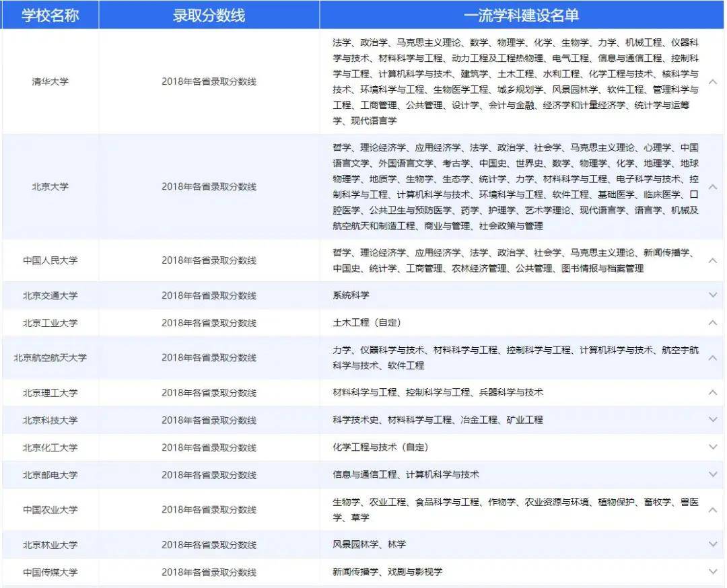Expand 北京科技大学 row chevron
This screenshot has width=727, height=588.
click(713, 420)
